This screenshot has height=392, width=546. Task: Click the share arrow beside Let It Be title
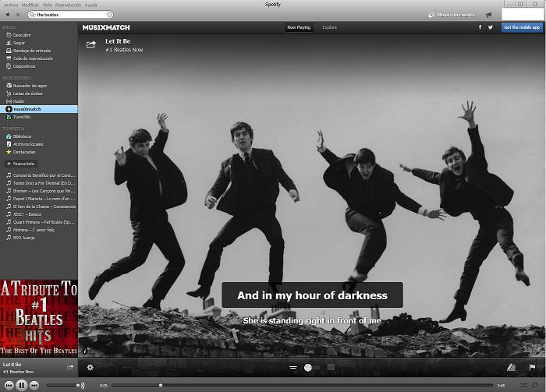91,44
